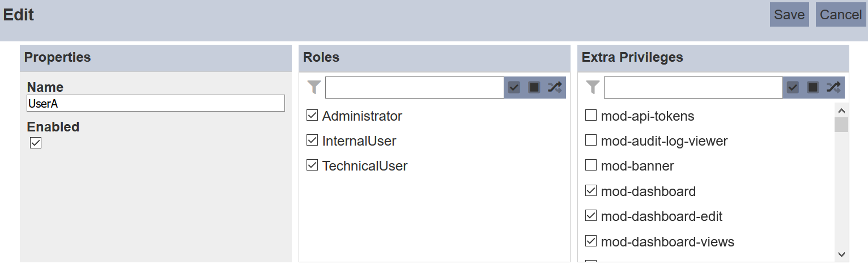Uncheck the Administrator role
868x264 pixels.
coord(312,116)
